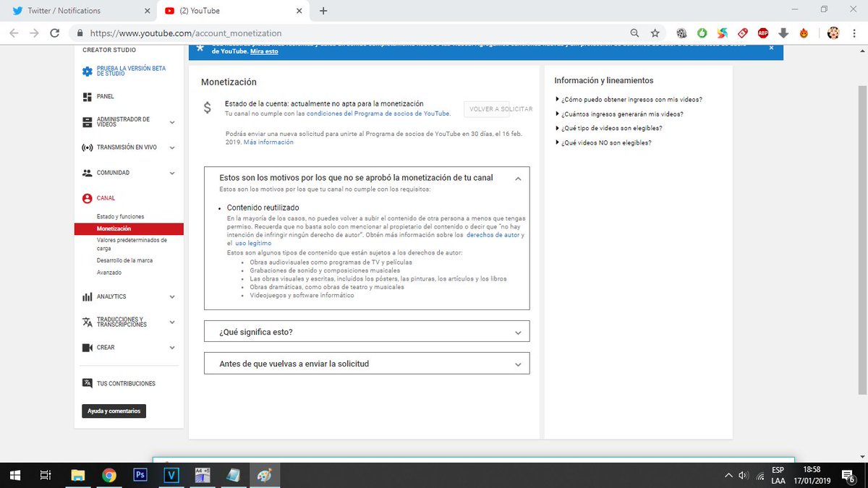This screenshot has width=868, height=488.
Task: Open the derechos de autor link
Action: point(493,235)
